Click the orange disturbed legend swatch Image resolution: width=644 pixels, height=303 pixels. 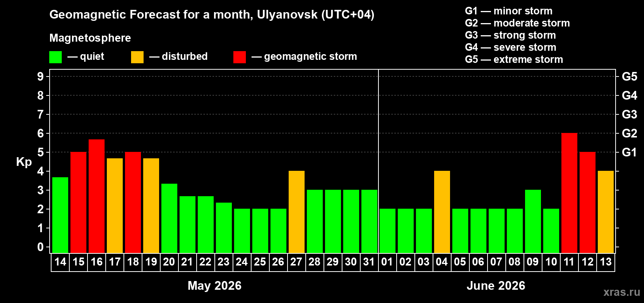pyautogui.click(x=137, y=57)
